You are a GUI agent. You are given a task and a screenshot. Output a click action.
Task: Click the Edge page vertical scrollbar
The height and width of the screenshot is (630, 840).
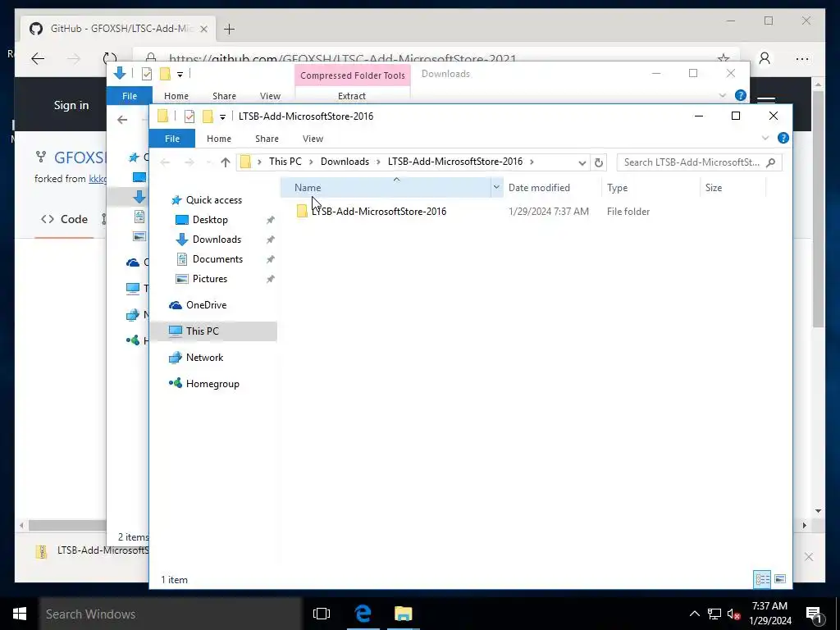[x=818, y=209]
